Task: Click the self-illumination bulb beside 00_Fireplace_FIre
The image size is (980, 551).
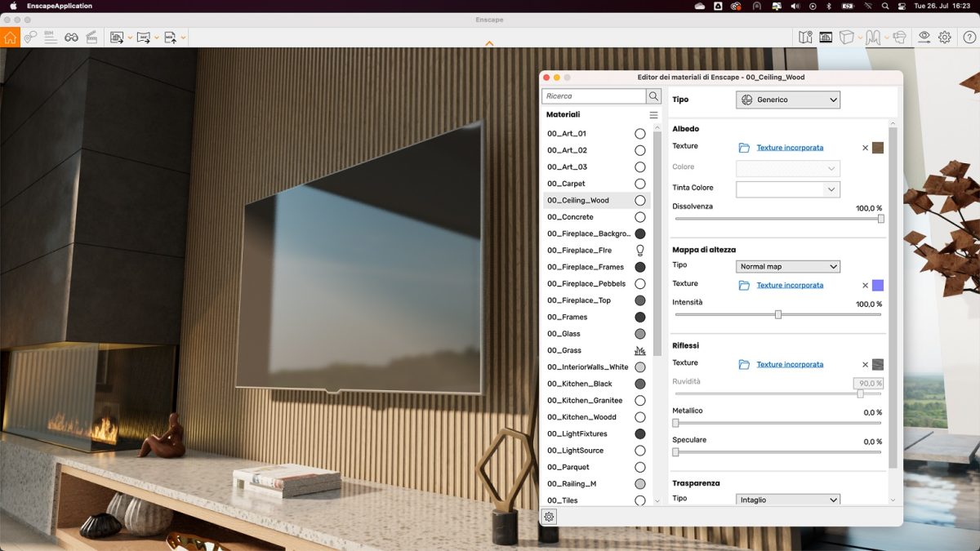Action: click(639, 250)
